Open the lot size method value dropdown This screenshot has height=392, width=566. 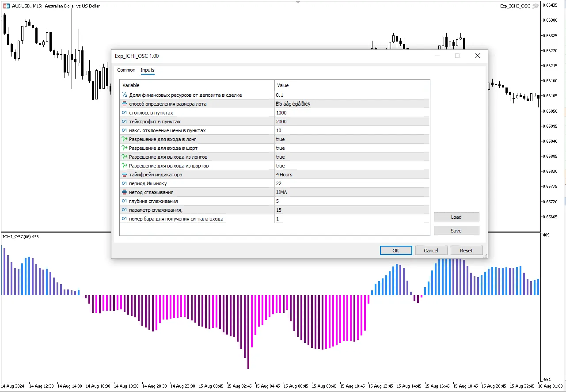click(351, 104)
